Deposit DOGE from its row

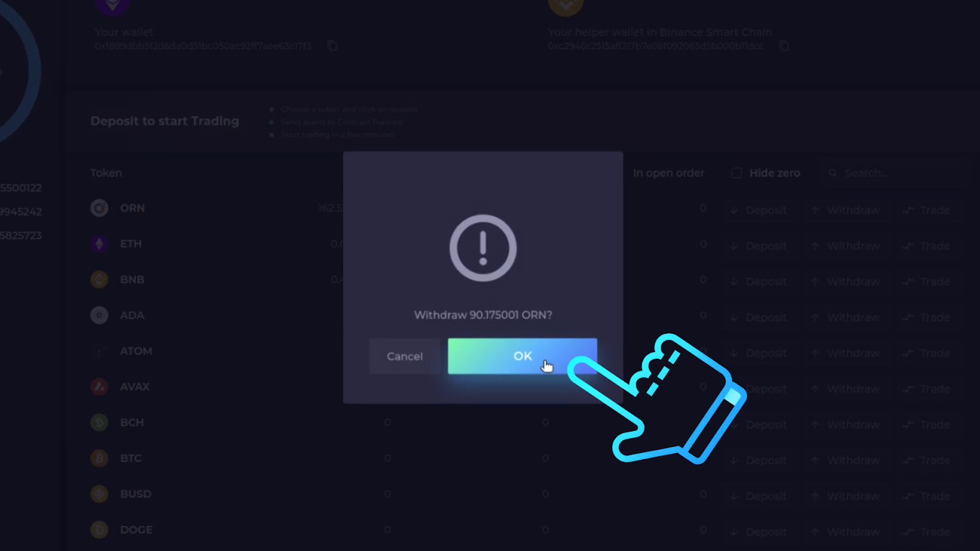[x=758, y=532]
